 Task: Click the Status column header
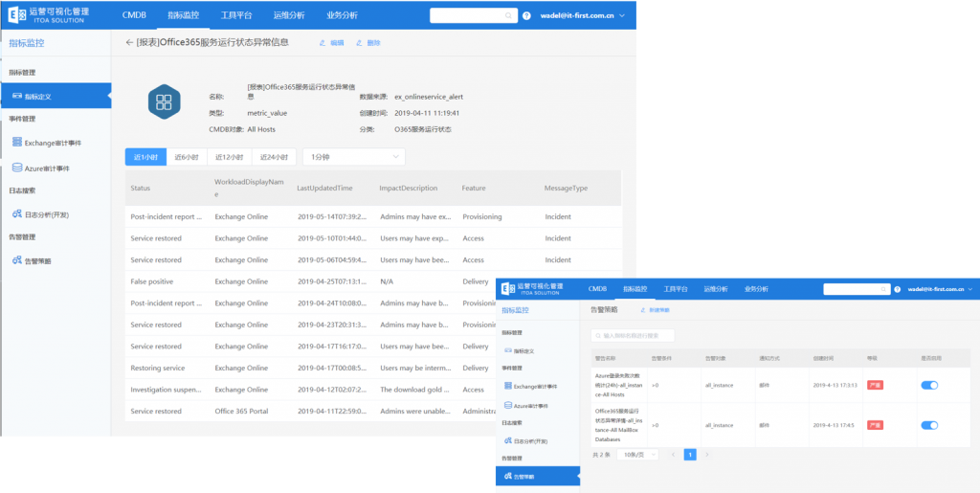pos(140,188)
